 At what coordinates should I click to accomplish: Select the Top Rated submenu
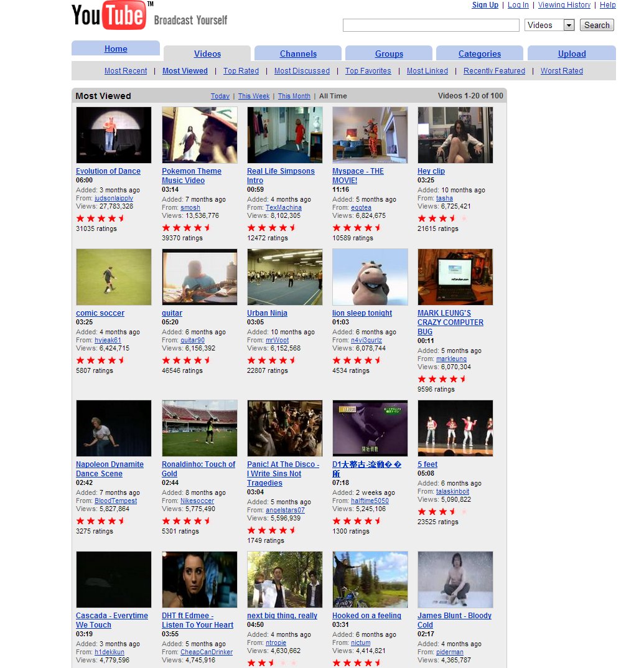[241, 71]
